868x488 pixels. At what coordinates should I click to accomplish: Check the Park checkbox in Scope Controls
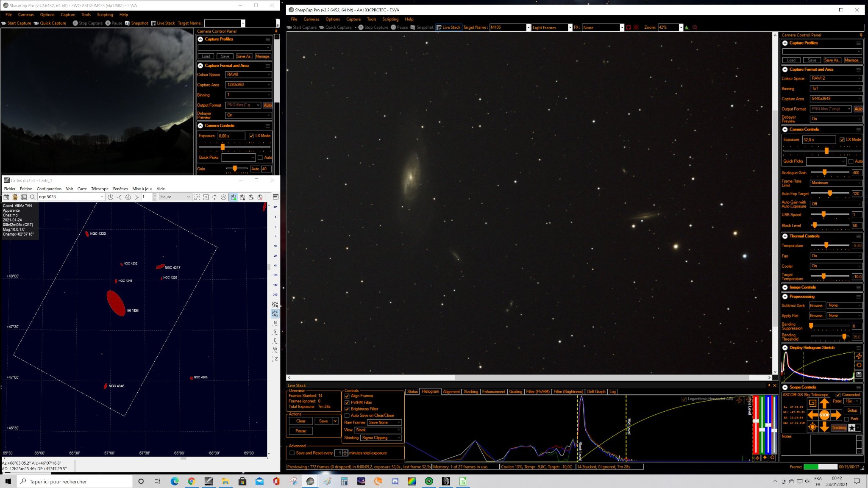(x=846, y=419)
